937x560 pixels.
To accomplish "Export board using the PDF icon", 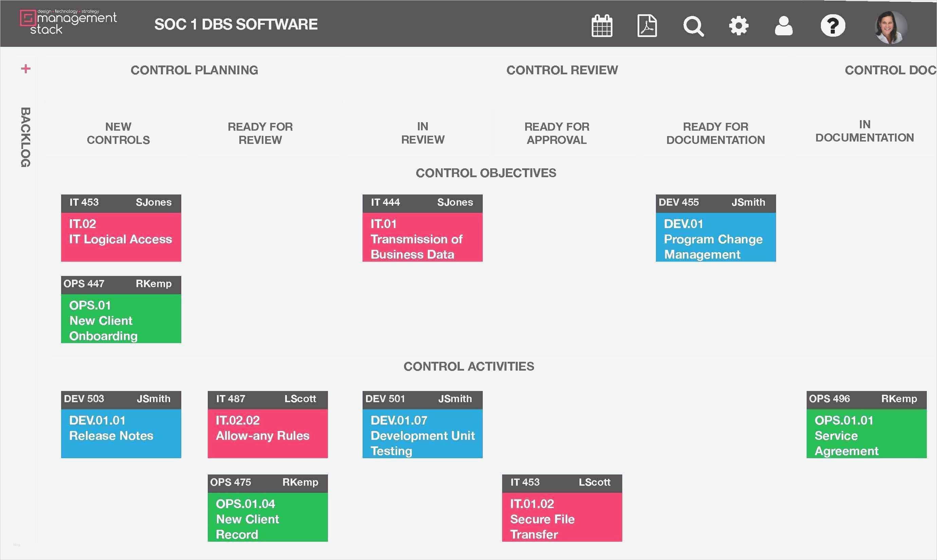I will click(647, 26).
